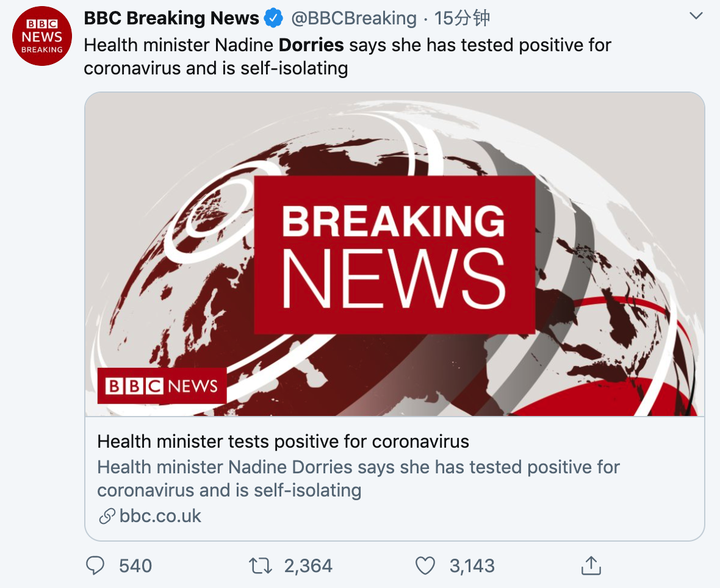Screen dimensions: 720x588
Task: Click the 15分钟 tweet timestamp
Action: pos(462,18)
